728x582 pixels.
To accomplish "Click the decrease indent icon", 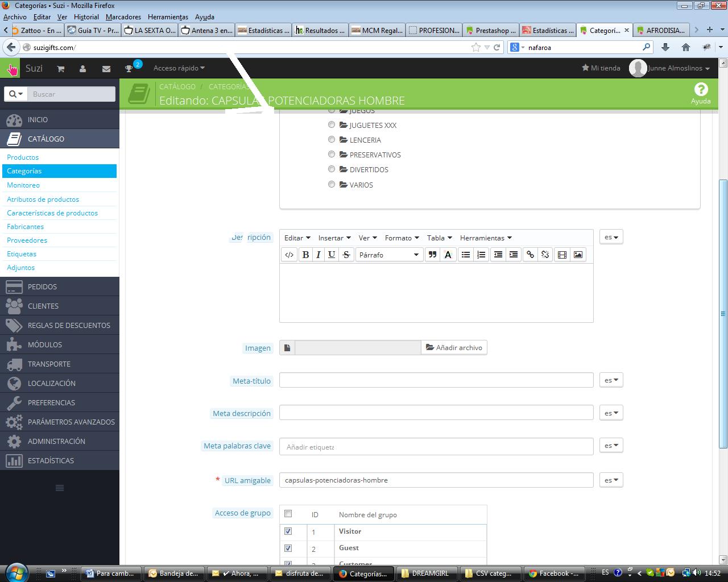I will (x=498, y=255).
